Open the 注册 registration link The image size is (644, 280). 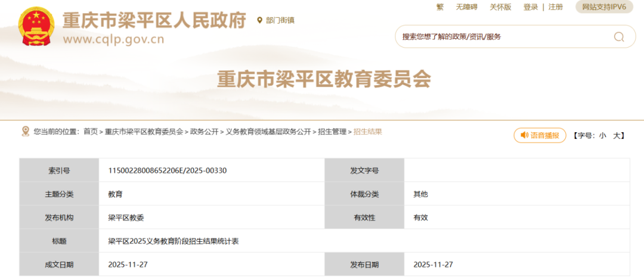[x=556, y=7]
